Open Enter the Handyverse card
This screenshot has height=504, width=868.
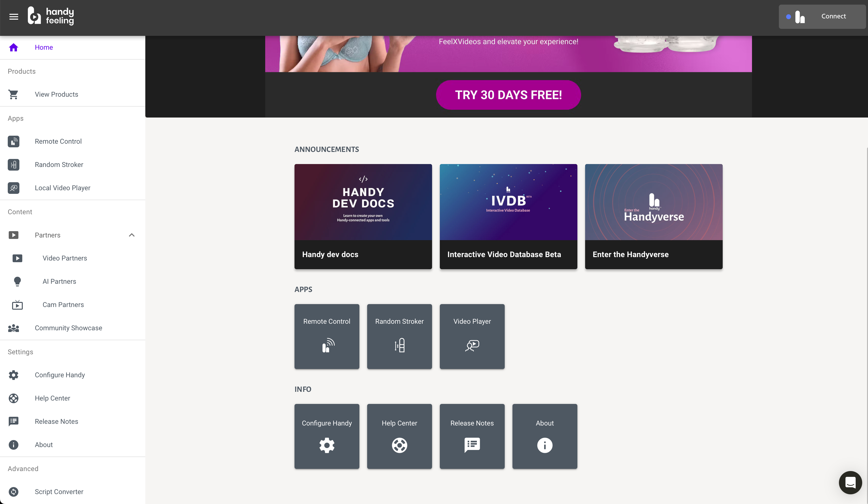tap(654, 216)
